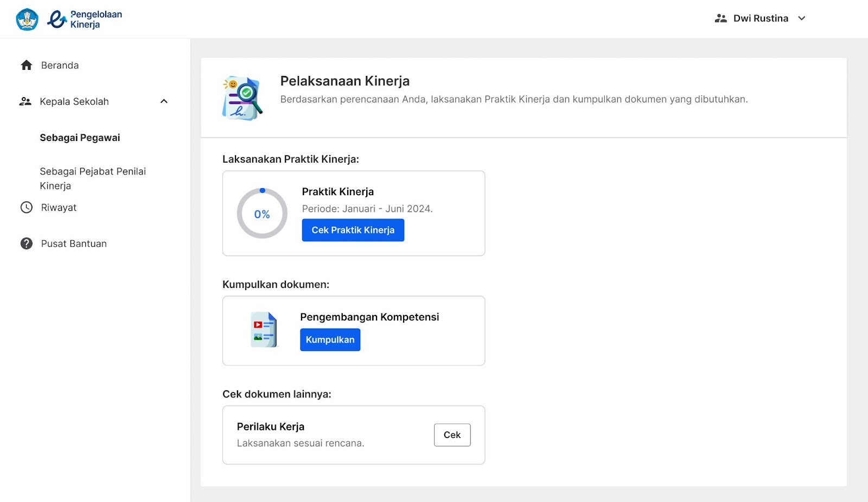
Task: Click the Kepala Sekolah people icon
Action: click(x=25, y=101)
